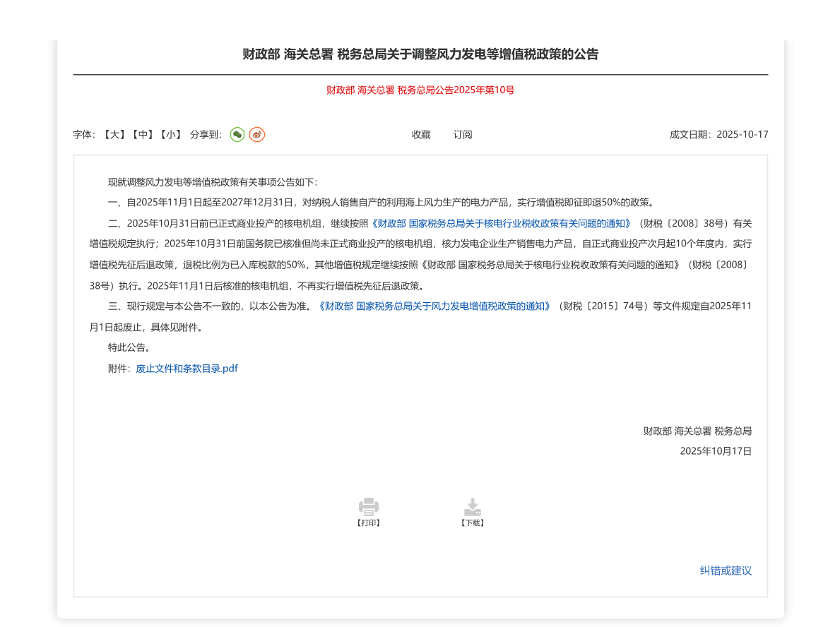840x627 pixels.
Task: Open the 风力发电增值税政策的通知 link
Action: [x=434, y=306]
